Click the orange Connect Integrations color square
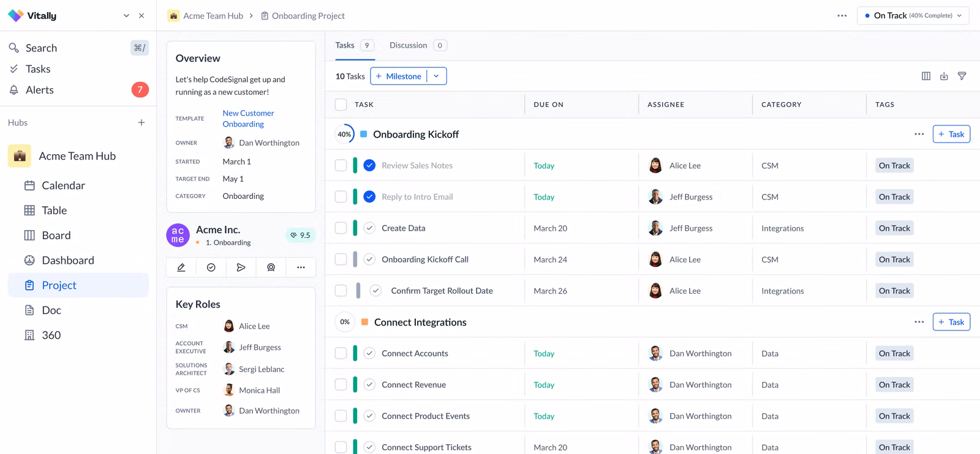Image resolution: width=980 pixels, height=454 pixels. [364, 322]
